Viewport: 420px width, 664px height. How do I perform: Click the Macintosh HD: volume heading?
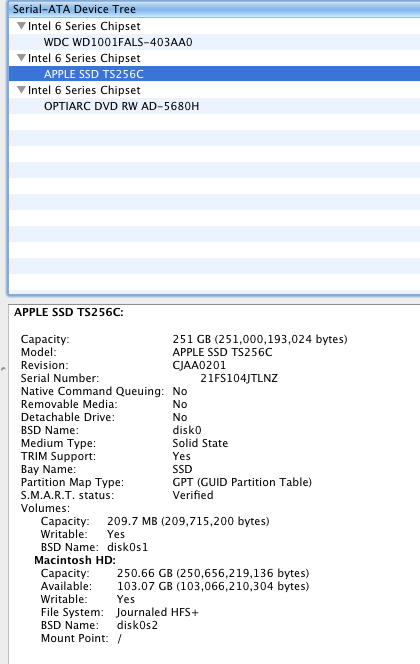[75, 560]
